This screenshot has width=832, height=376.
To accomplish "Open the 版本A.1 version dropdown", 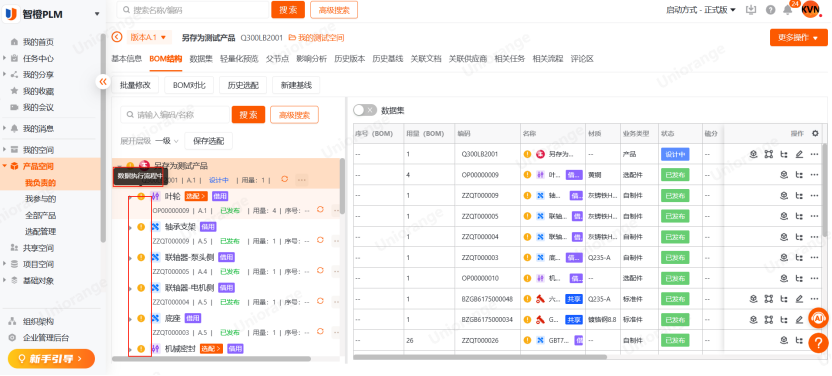I will click(x=148, y=37).
